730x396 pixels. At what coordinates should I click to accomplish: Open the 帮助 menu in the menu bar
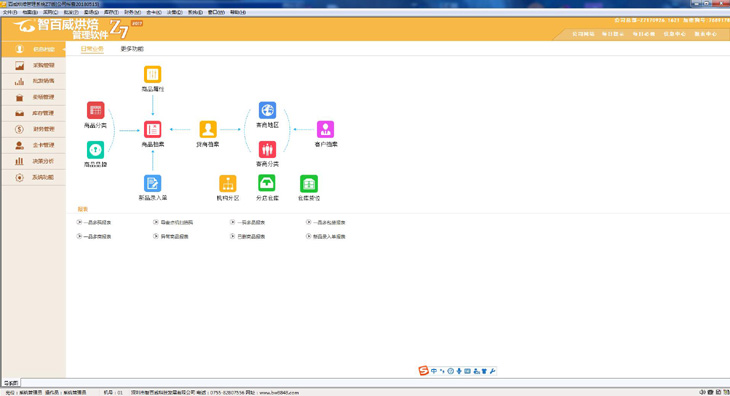[238, 12]
